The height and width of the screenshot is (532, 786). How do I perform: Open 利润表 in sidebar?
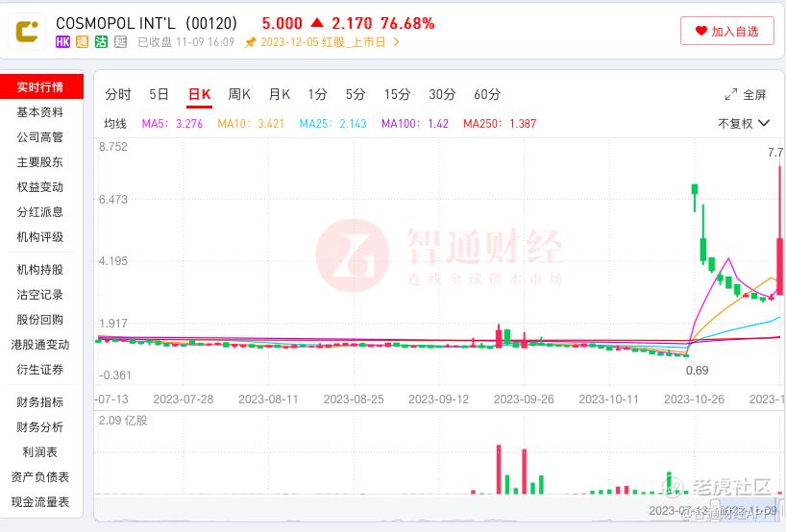click(x=40, y=453)
